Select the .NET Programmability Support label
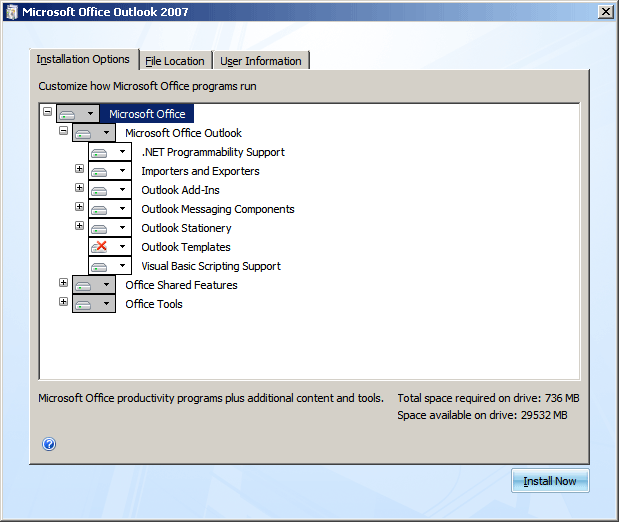Image resolution: width=619 pixels, height=522 pixels. (x=213, y=152)
